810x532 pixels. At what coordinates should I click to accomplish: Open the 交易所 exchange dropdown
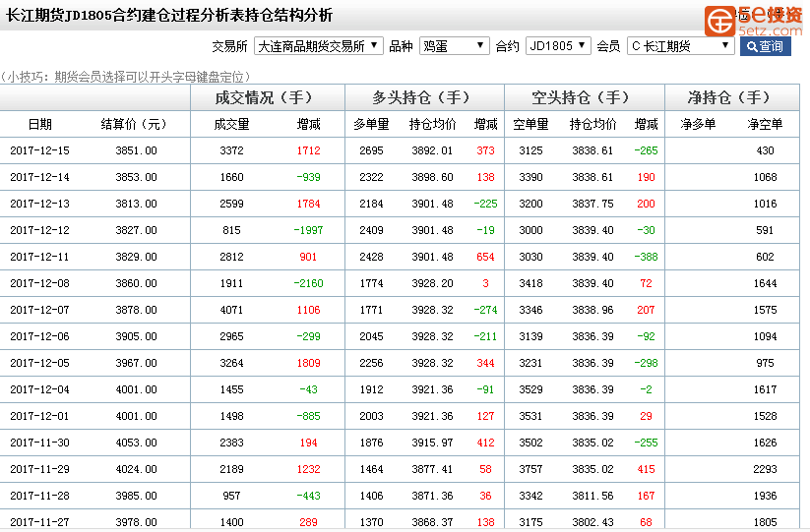pos(318,46)
